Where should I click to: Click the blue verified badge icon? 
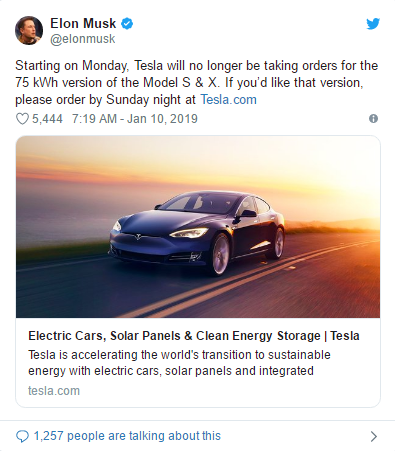pyautogui.click(x=127, y=24)
